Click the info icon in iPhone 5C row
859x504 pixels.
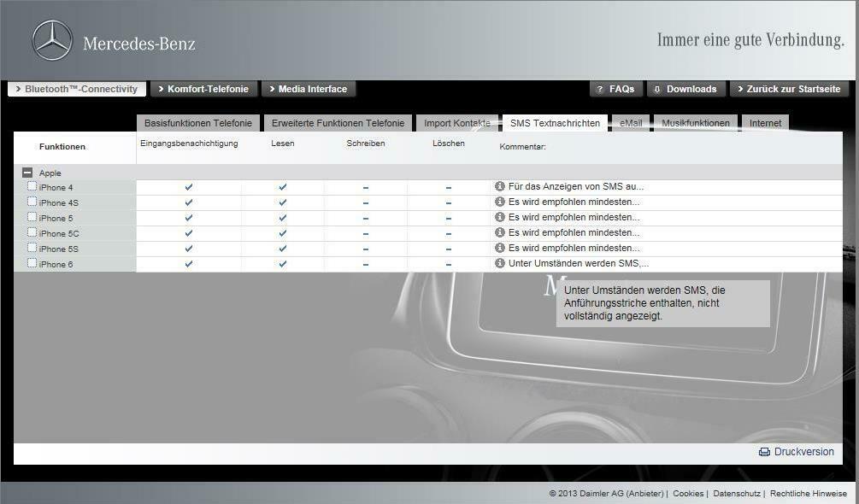tap(500, 232)
